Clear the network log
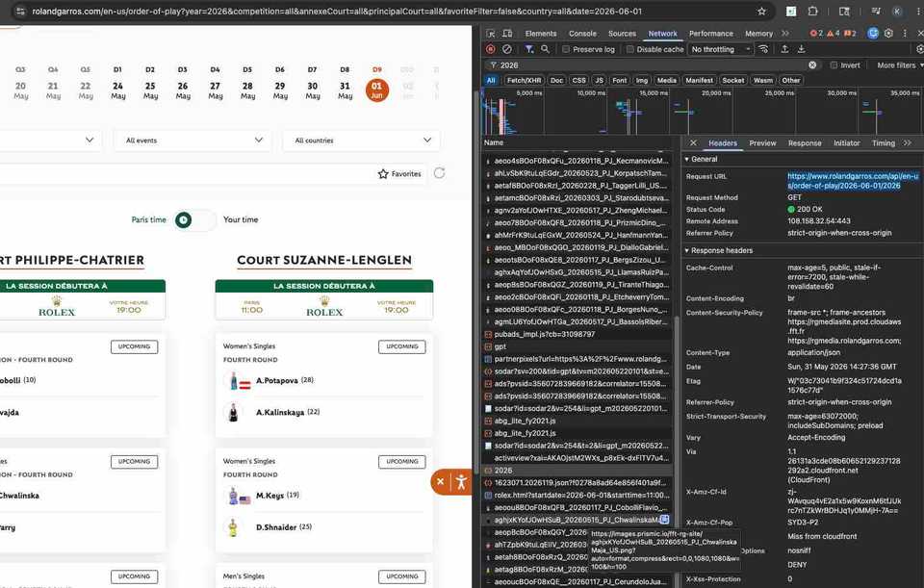Image resolution: width=924 pixels, height=588 pixels. coord(507,49)
